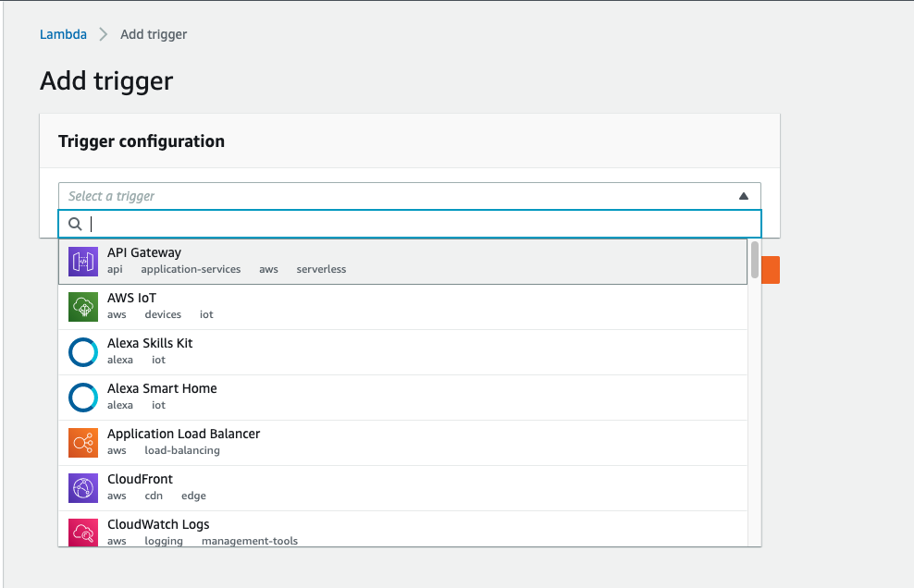This screenshot has height=588, width=914.
Task: Focus the trigger search text field
Action: (x=416, y=224)
